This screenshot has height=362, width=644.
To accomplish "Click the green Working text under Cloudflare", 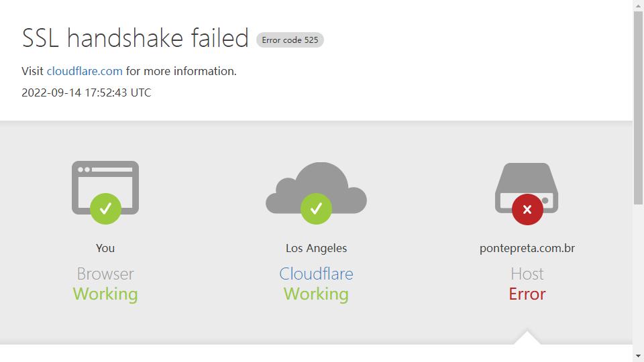I will click(316, 294).
